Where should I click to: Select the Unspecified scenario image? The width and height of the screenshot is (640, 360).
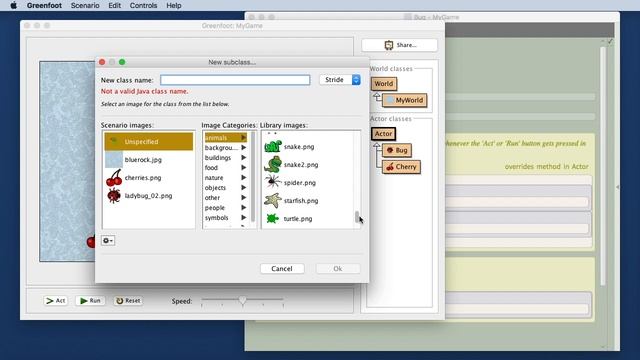[x=149, y=141]
